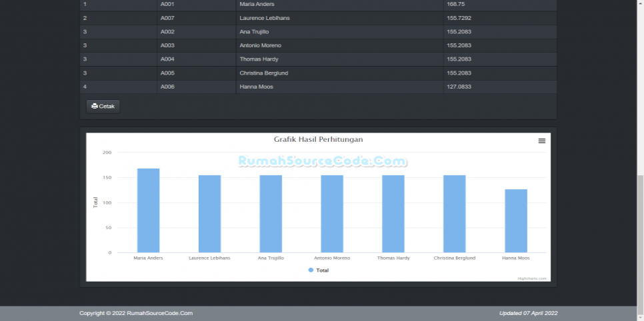Select the Thomas Hardy bar in chart
644x321 pixels.
point(393,214)
